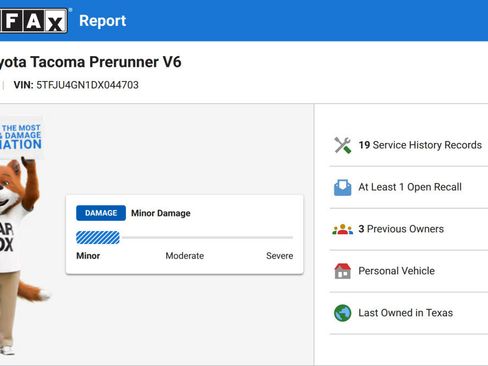Viewport: 488px width, 366px height.
Task: Click the Report header title
Action: (x=103, y=21)
